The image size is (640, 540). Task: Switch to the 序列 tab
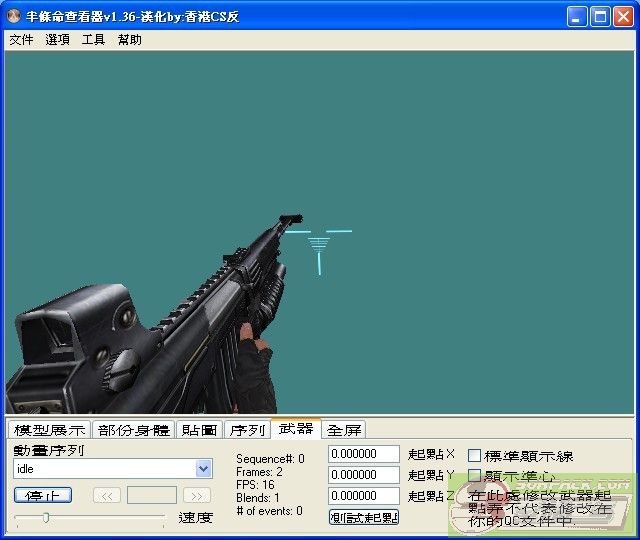(x=246, y=430)
